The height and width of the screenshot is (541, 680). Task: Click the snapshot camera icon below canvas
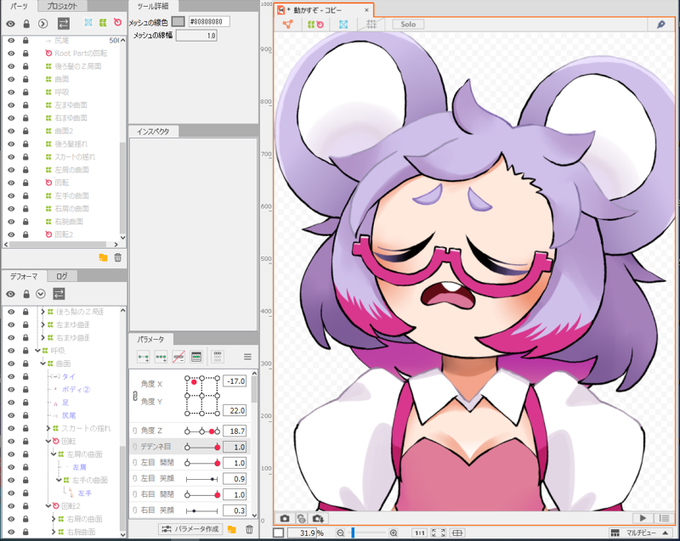[x=284, y=518]
